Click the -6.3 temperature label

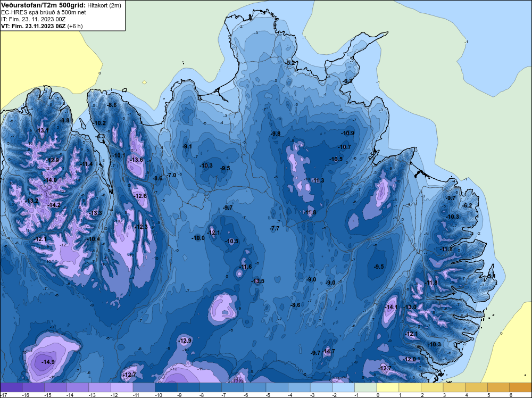tap(347, 81)
